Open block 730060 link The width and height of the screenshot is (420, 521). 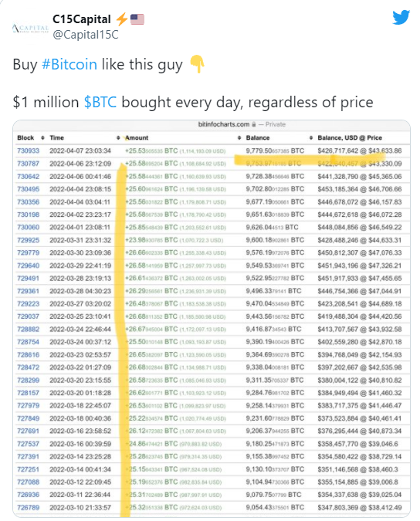(29, 227)
